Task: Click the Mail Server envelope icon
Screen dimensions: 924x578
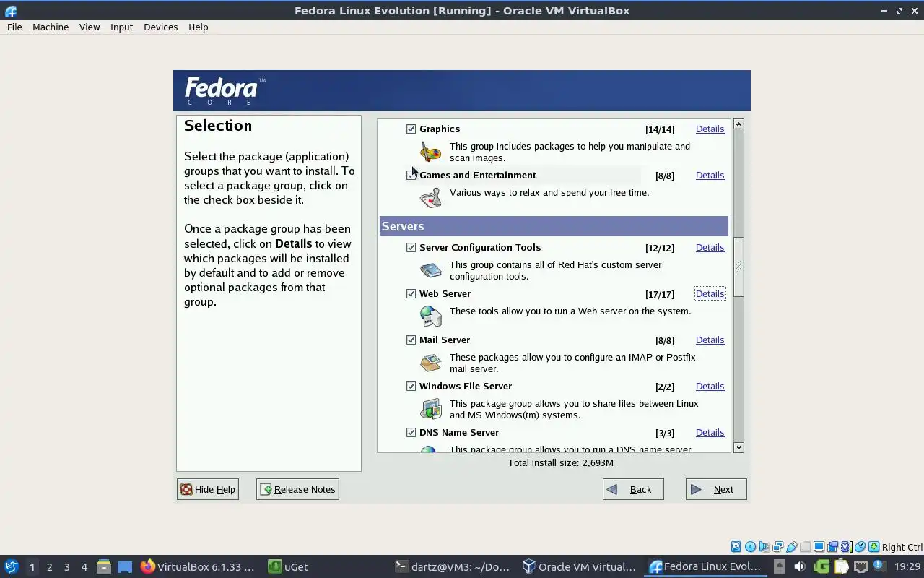Action: (430, 363)
